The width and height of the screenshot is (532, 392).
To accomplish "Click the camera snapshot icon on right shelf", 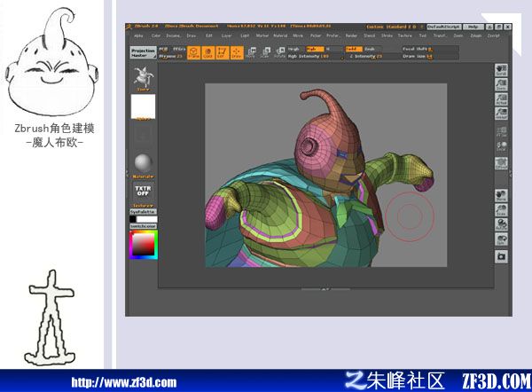I will point(501,256).
